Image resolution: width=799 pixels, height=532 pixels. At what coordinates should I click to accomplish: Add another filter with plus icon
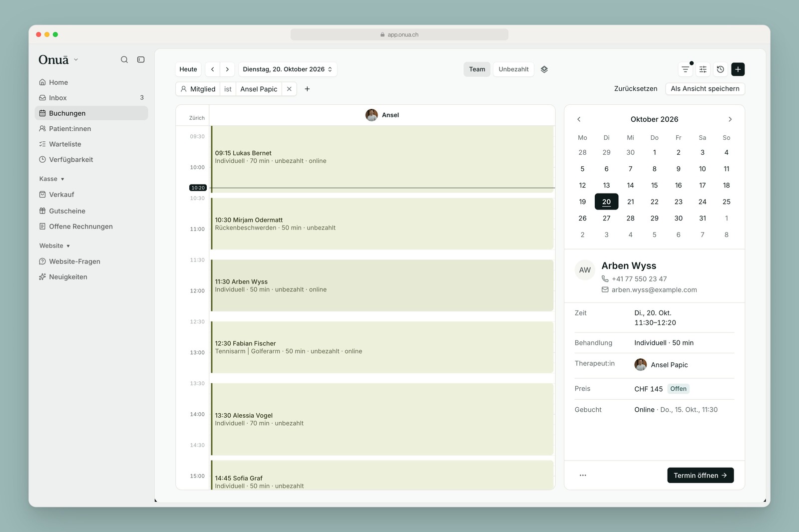(x=307, y=89)
